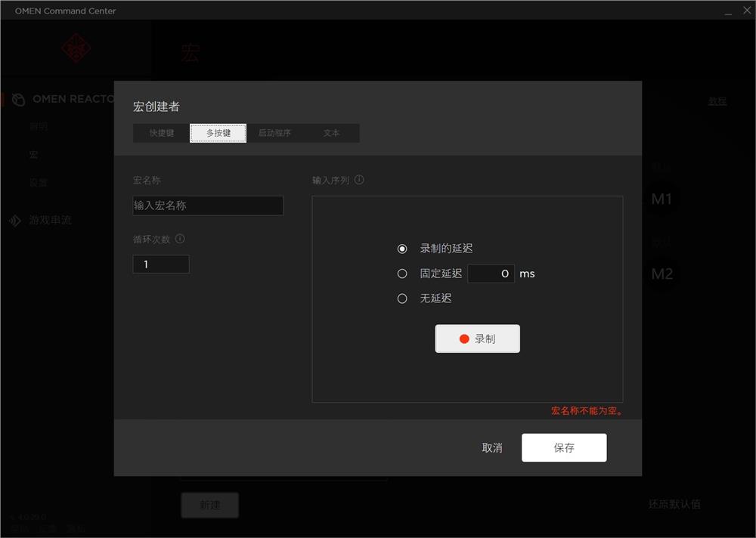Open the 启动程序 tab
756x538 pixels.
click(274, 132)
